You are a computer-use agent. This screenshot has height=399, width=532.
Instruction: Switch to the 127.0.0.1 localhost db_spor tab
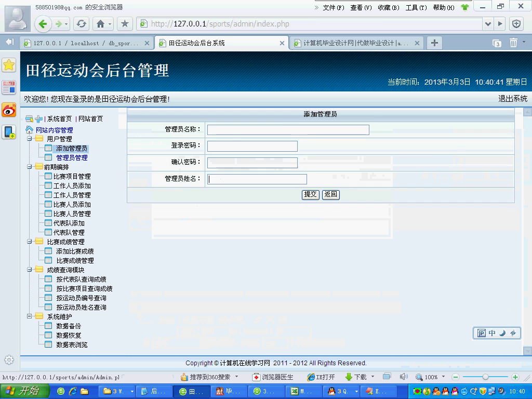point(86,43)
